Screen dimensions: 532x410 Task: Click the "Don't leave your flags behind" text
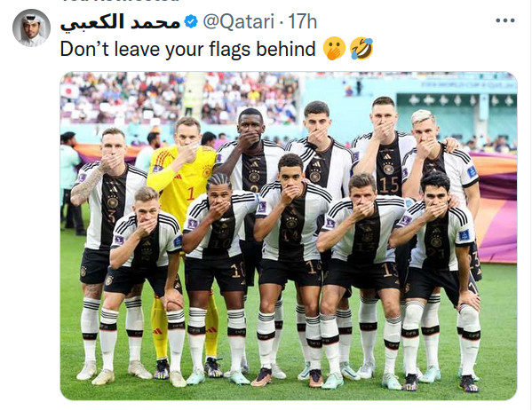click(x=188, y=49)
